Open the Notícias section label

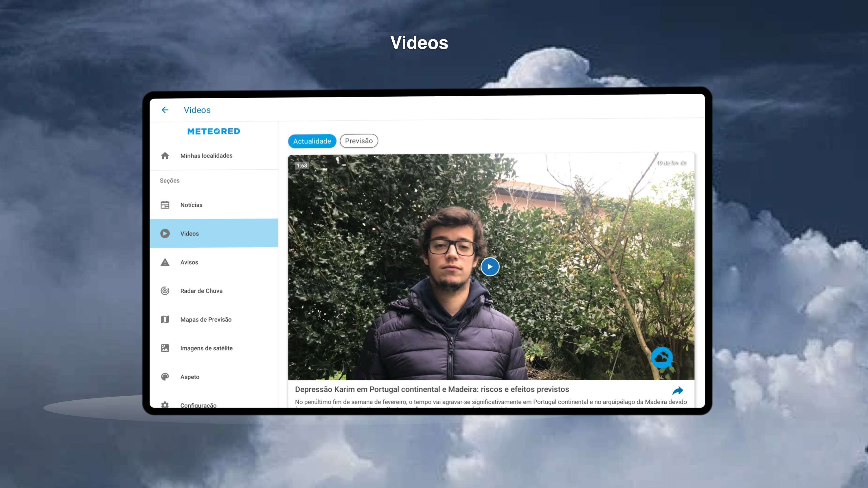(x=191, y=205)
